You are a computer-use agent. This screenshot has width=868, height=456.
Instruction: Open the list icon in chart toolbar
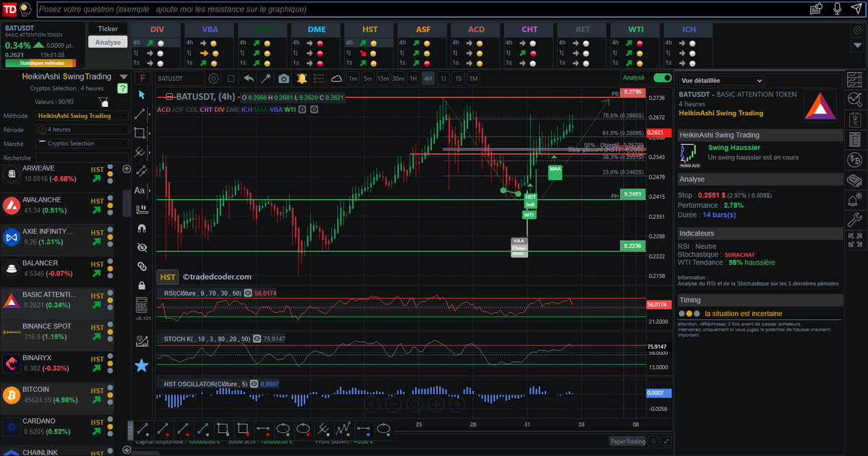(319, 78)
